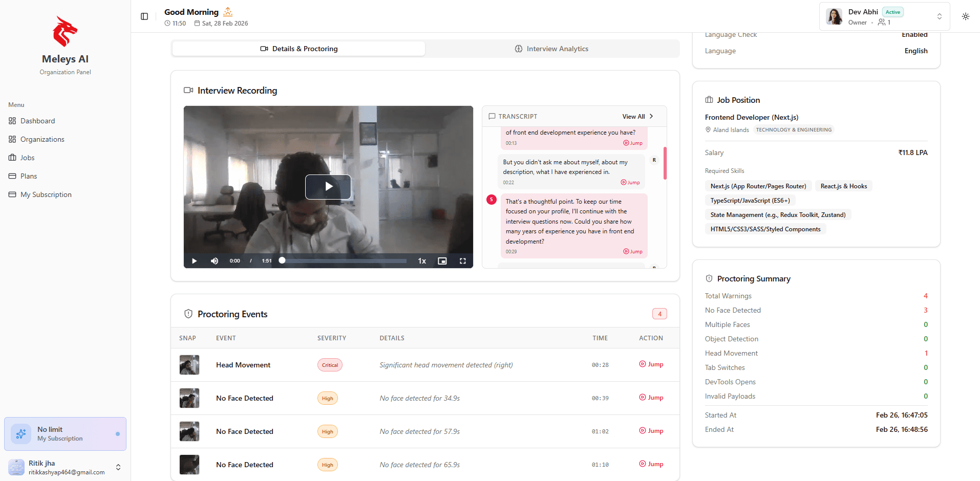Mute the interview recording volume

pos(215,261)
